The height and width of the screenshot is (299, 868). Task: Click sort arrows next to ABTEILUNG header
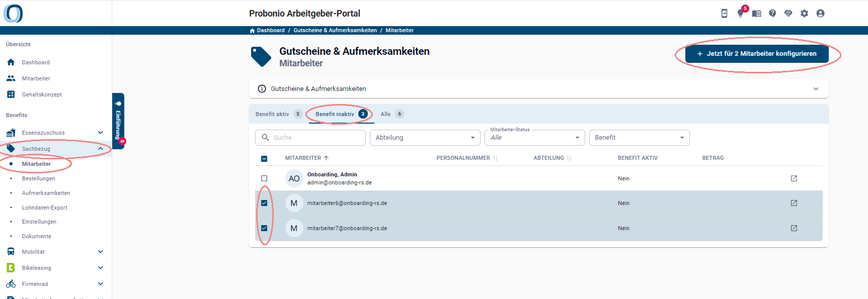[x=569, y=158]
